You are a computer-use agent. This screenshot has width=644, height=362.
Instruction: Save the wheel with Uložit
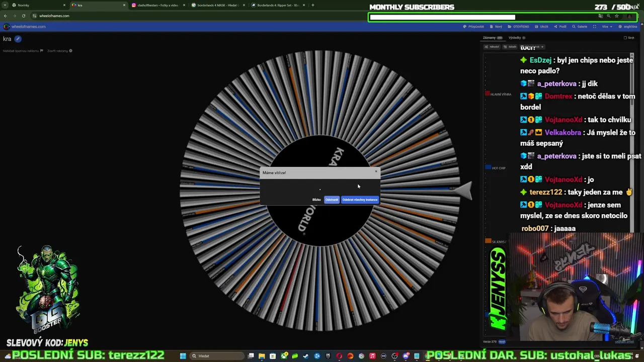542,27
